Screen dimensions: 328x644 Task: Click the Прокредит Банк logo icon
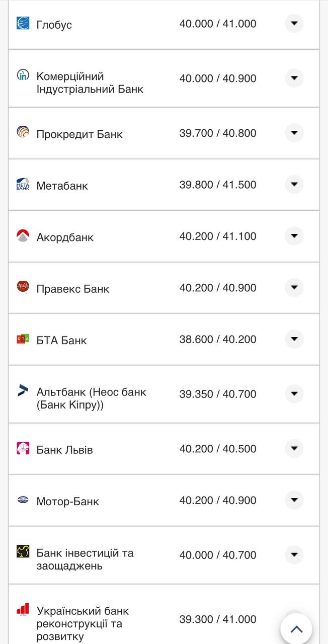pyautogui.click(x=23, y=132)
